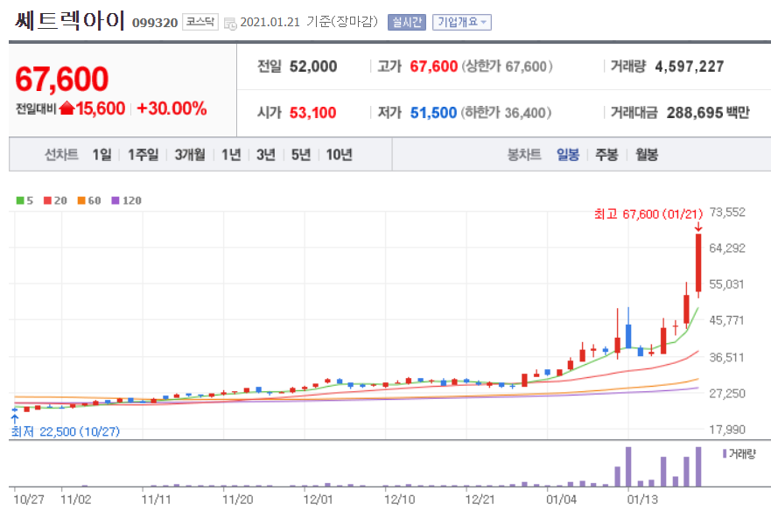Screen dimensions: 771x532
Task: Click the 실시간 button
Action: [x=407, y=22]
